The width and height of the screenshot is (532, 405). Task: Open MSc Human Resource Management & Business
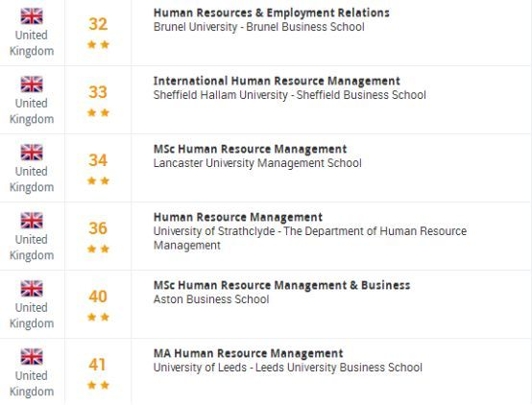click(282, 285)
